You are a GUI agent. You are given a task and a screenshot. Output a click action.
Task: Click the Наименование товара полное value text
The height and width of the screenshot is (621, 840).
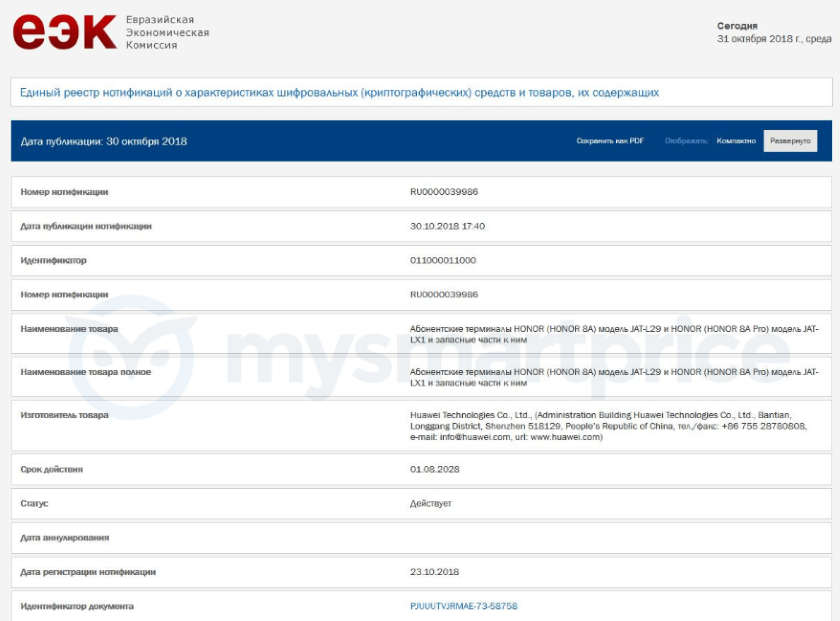pos(614,377)
